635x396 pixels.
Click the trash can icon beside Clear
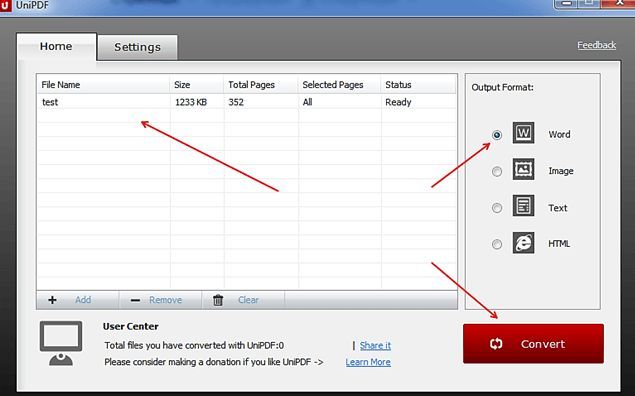coord(218,300)
